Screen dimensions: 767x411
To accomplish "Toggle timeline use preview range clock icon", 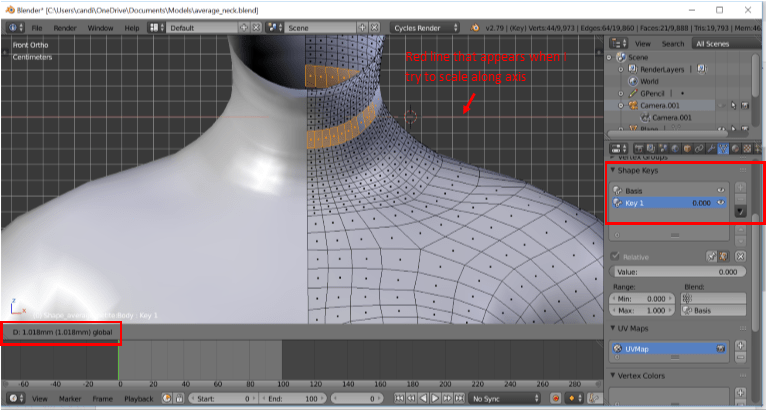I will click(167, 398).
